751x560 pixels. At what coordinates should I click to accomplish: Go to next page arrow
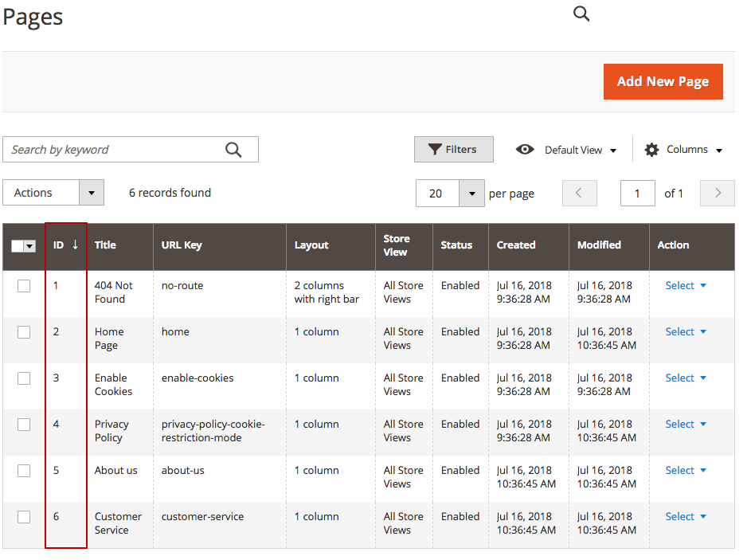717,193
